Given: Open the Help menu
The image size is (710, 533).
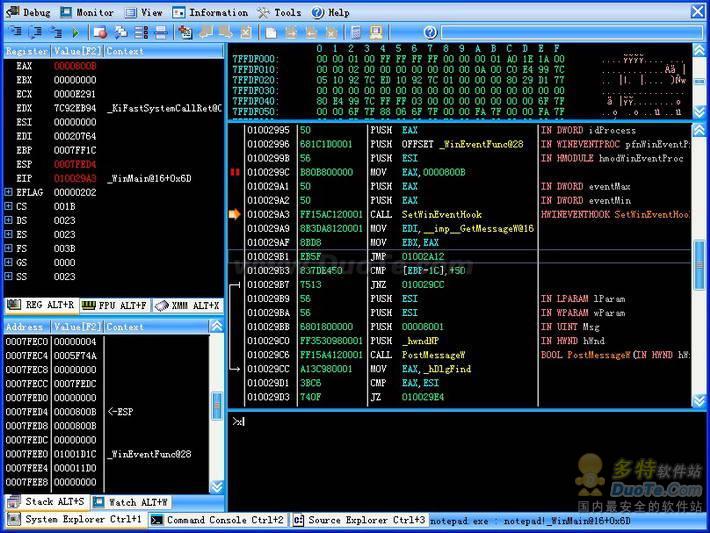Looking at the screenshot, I should click(x=331, y=12).
